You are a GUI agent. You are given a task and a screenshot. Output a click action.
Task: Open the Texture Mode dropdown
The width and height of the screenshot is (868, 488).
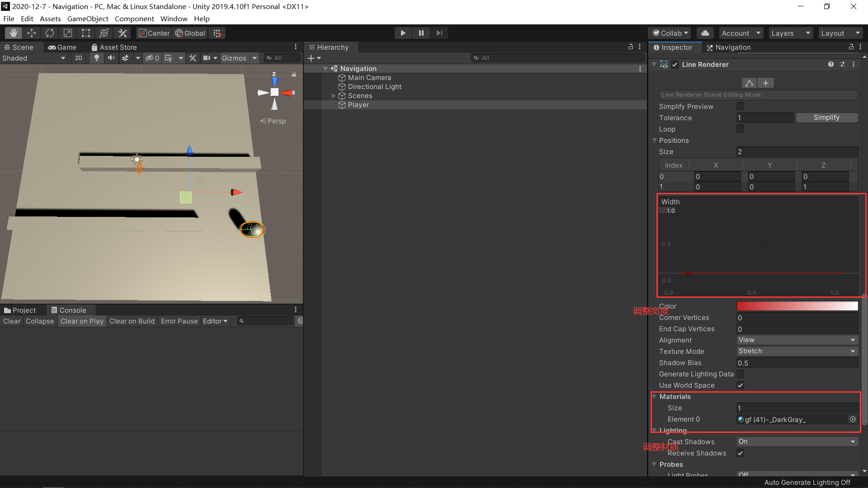797,351
